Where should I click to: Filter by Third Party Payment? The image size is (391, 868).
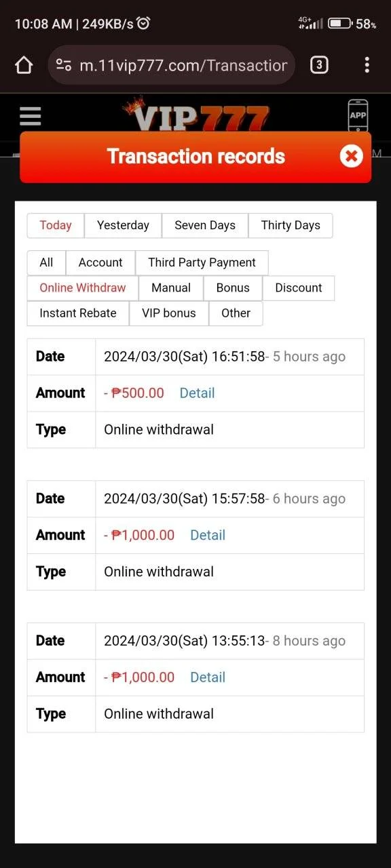202,262
